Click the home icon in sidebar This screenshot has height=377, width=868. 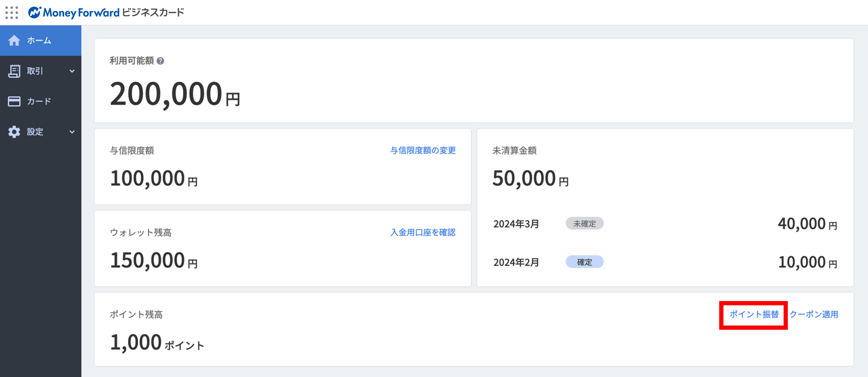pos(14,41)
